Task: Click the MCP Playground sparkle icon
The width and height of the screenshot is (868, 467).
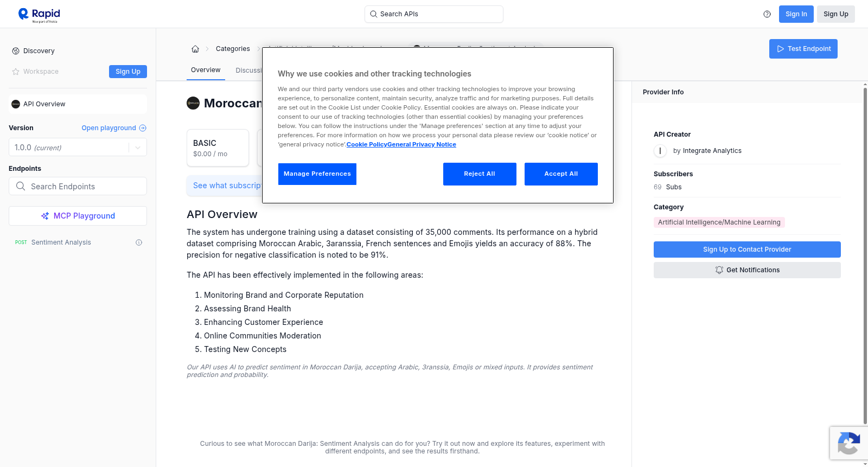Action: point(45,216)
